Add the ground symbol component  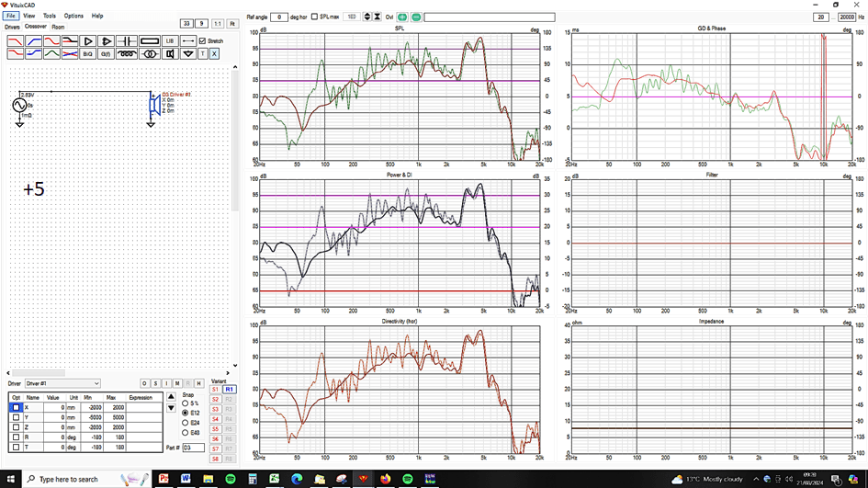pyautogui.click(x=188, y=53)
